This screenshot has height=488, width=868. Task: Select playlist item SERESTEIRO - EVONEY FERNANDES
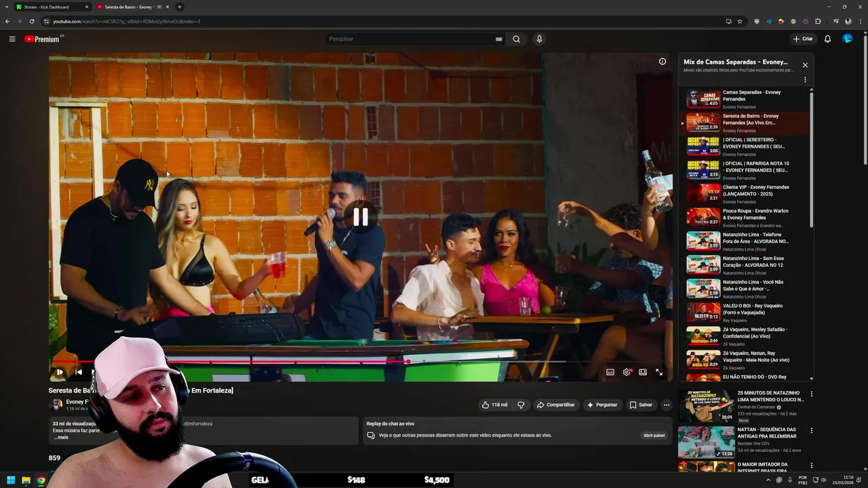[744, 146]
